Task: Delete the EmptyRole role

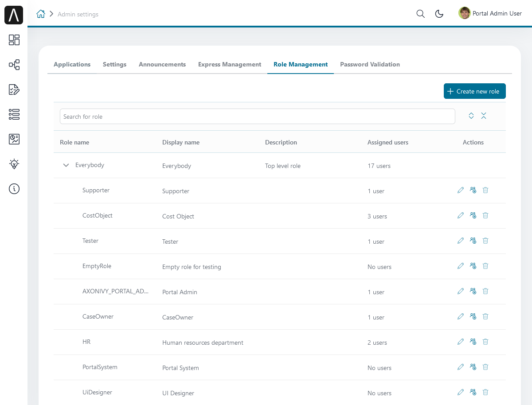Action: point(485,266)
